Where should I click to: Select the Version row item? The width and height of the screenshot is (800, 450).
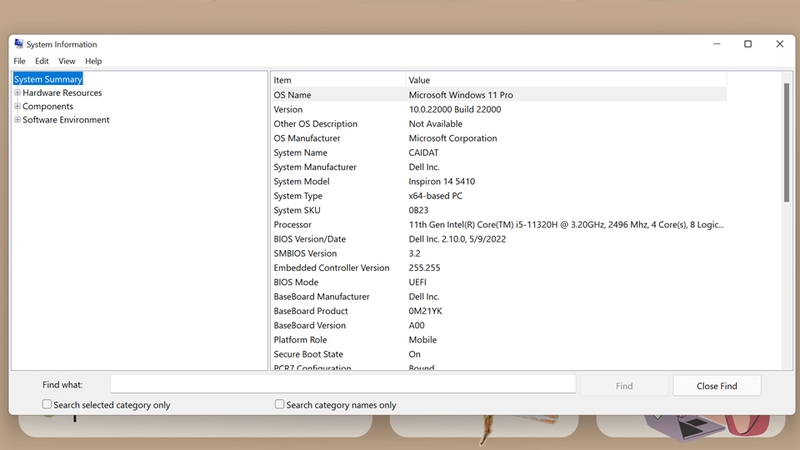click(x=499, y=109)
